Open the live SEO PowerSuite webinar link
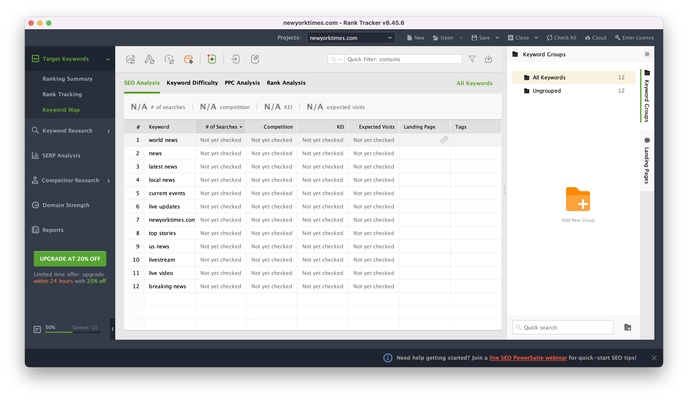 (x=528, y=358)
